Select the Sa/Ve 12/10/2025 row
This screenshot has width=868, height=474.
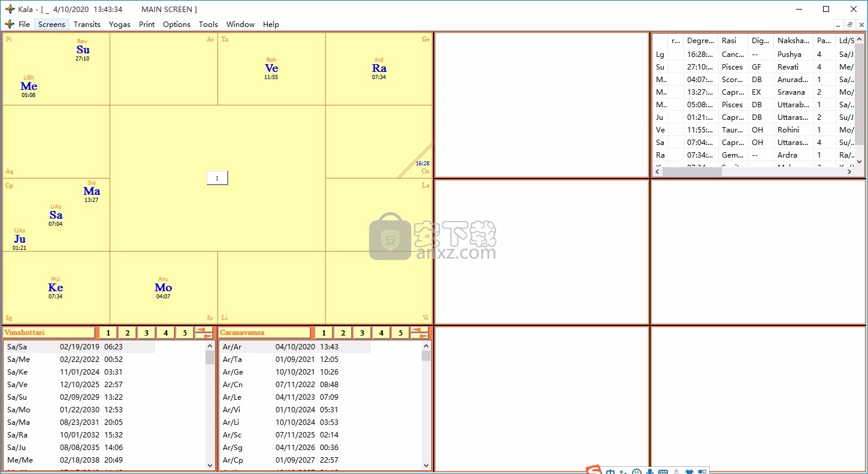click(x=80, y=385)
